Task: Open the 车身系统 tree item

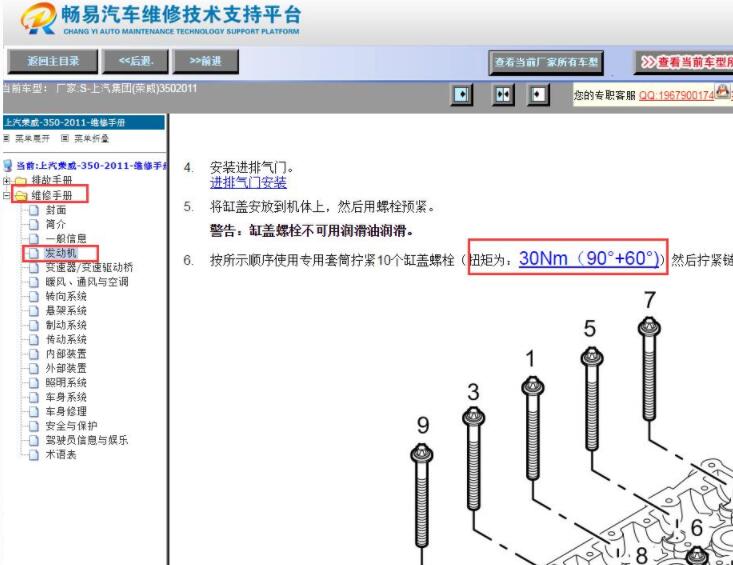Action: click(66, 397)
